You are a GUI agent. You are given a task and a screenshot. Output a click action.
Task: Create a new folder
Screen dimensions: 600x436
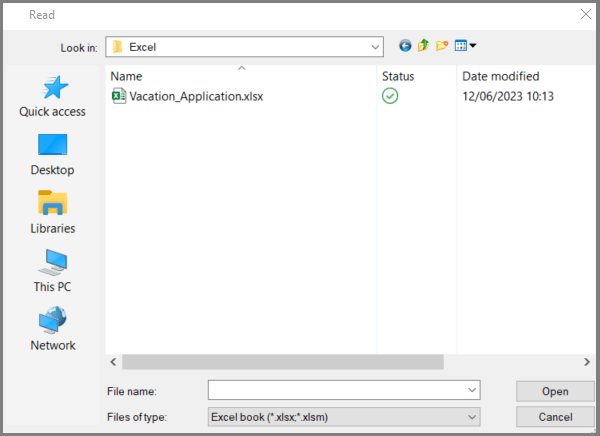pyautogui.click(x=441, y=46)
